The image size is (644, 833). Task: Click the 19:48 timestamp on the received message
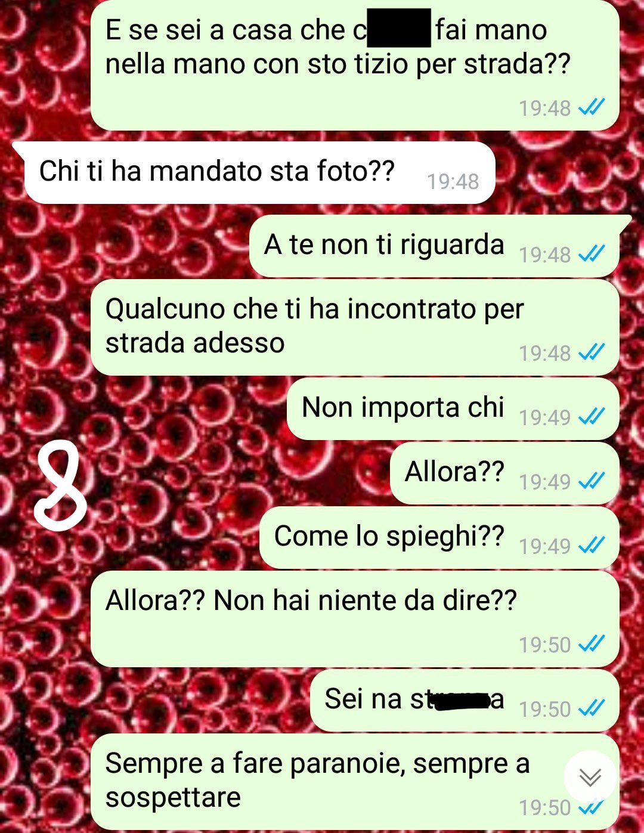pyautogui.click(x=453, y=181)
